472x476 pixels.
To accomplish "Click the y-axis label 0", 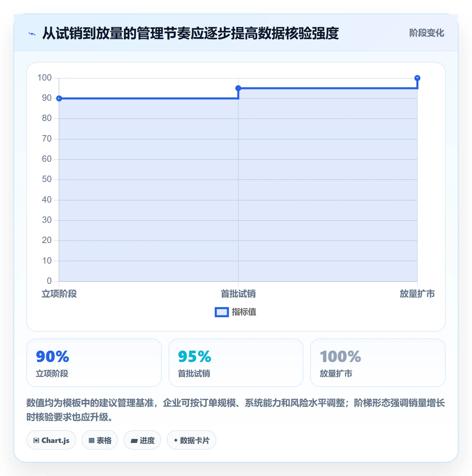I will 49,281.
